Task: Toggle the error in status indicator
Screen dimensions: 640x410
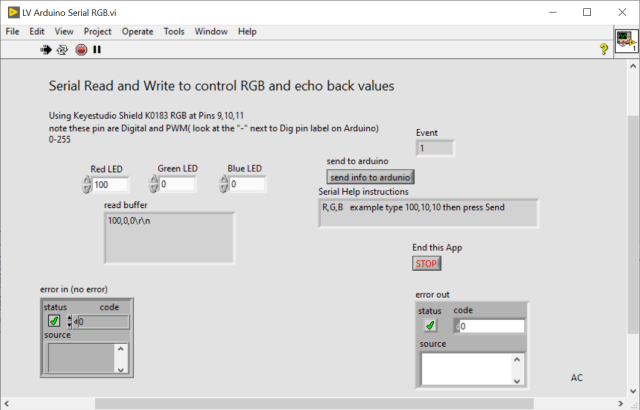Action: 54,321
